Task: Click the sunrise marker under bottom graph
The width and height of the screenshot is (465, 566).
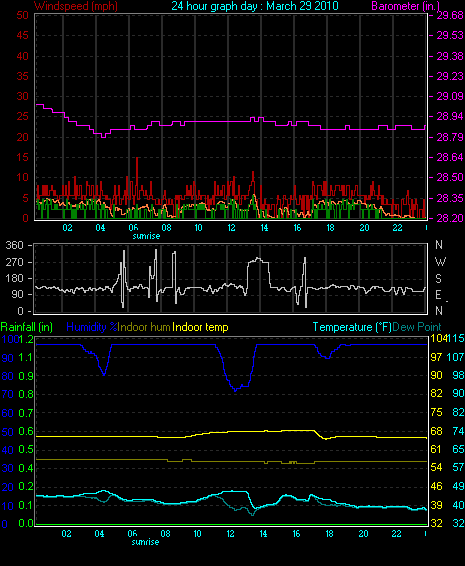Action: pos(145,542)
